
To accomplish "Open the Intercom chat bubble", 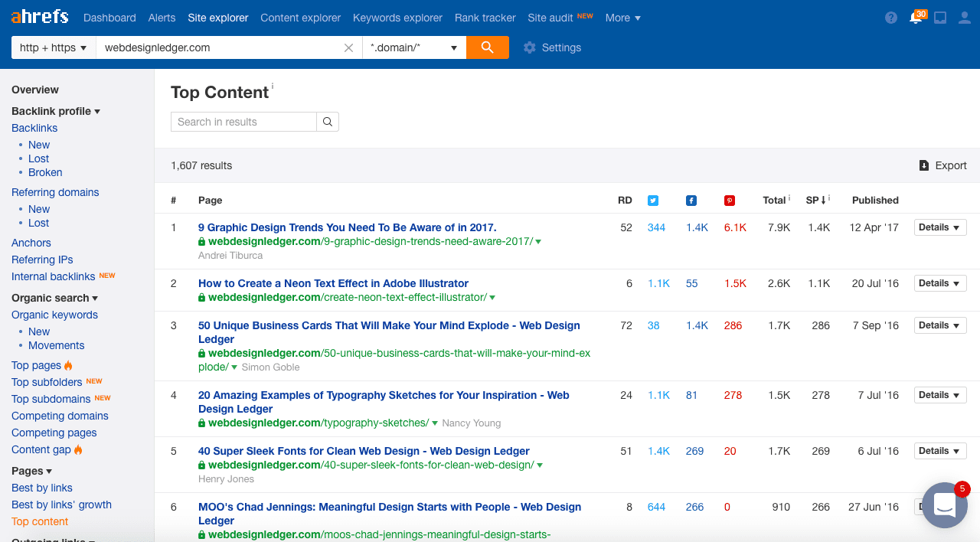I will (x=944, y=505).
